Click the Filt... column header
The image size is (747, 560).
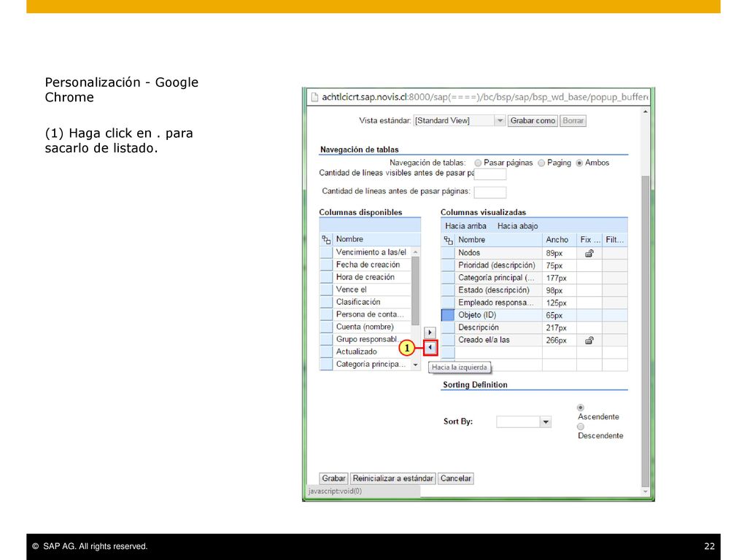[615, 240]
